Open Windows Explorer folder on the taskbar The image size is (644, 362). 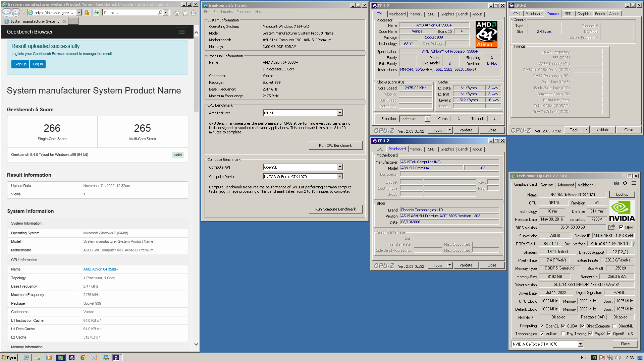point(38,358)
